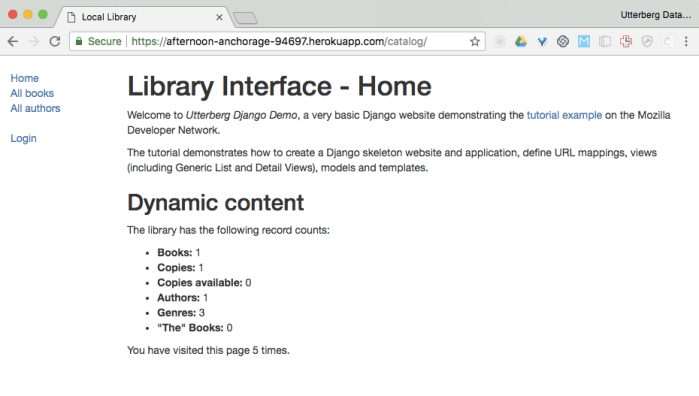Click the faded white square extension icon

[x=668, y=41]
